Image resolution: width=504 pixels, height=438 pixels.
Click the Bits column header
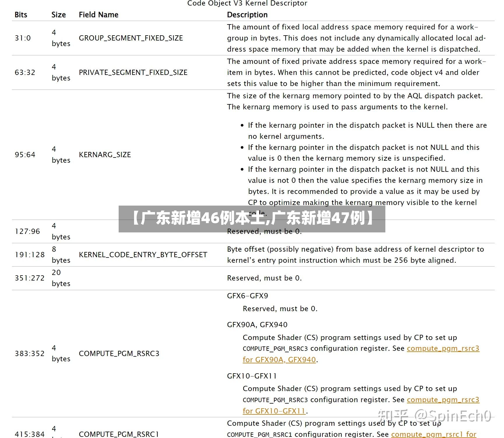click(21, 15)
